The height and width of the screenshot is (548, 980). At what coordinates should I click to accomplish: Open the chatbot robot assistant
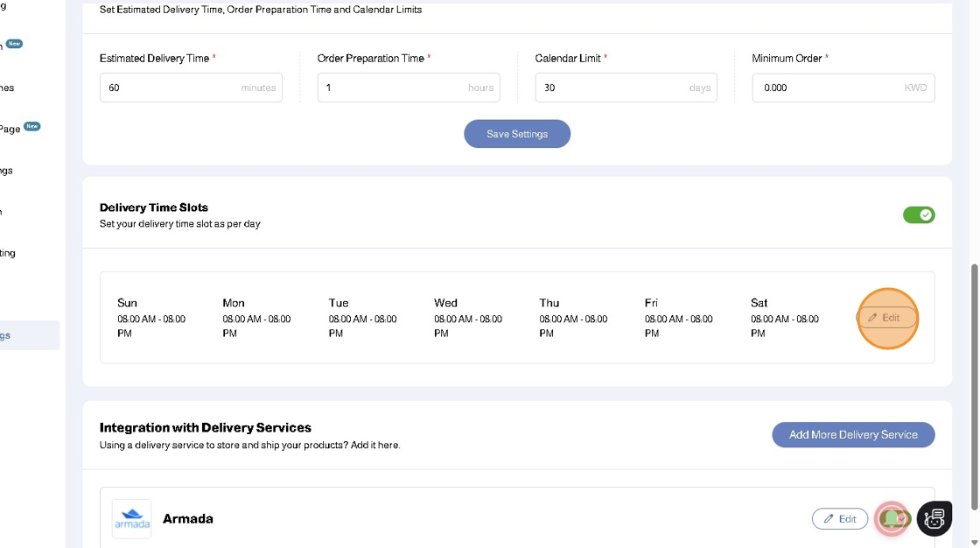click(x=934, y=518)
